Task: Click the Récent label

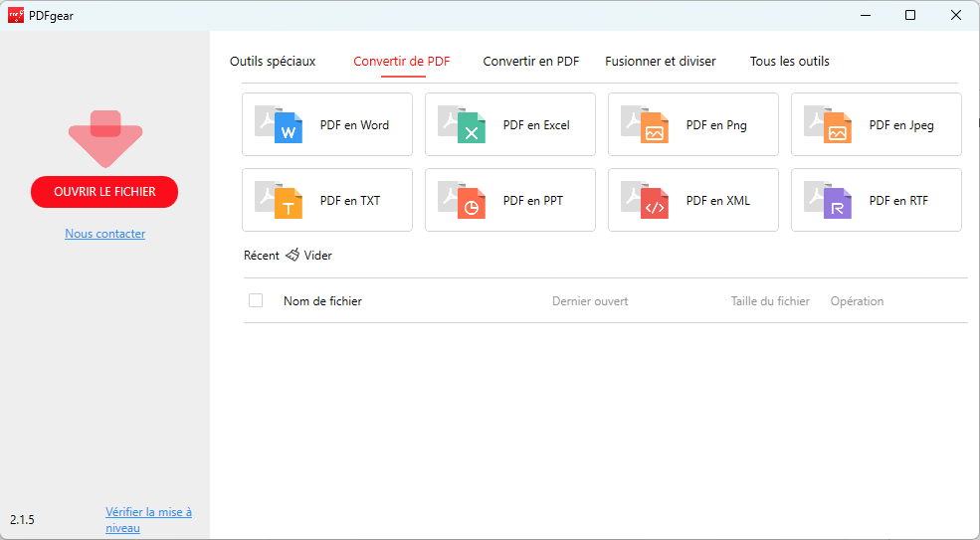Action: (x=262, y=255)
